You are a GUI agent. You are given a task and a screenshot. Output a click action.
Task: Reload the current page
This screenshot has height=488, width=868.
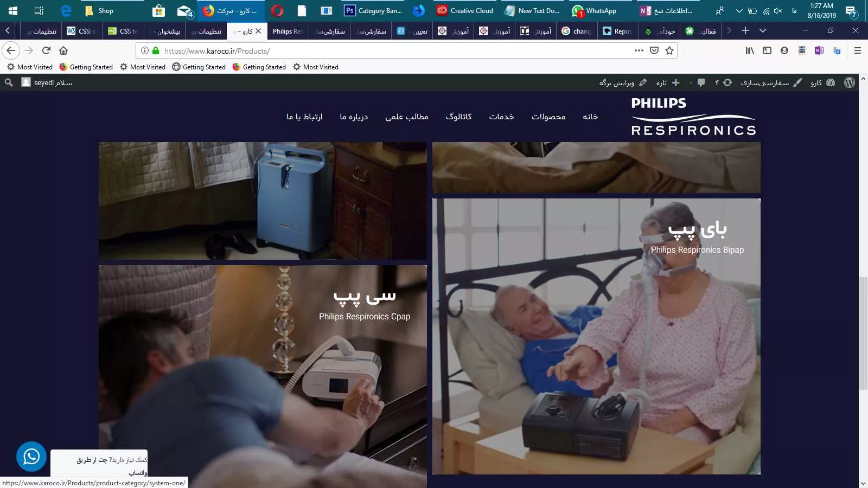tap(46, 50)
